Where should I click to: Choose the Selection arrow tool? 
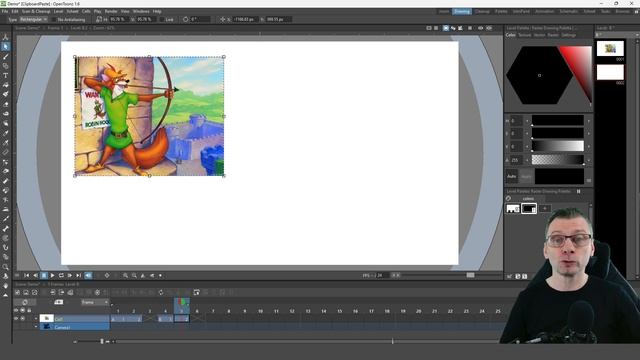coord(5,47)
